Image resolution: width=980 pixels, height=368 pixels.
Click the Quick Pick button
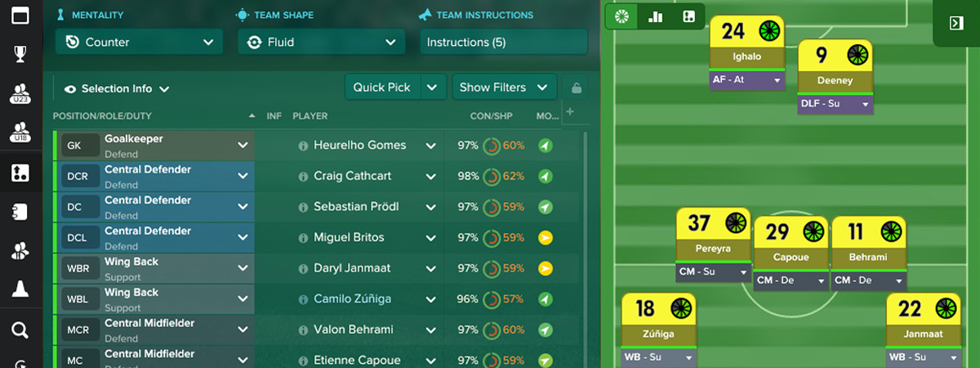tap(382, 88)
